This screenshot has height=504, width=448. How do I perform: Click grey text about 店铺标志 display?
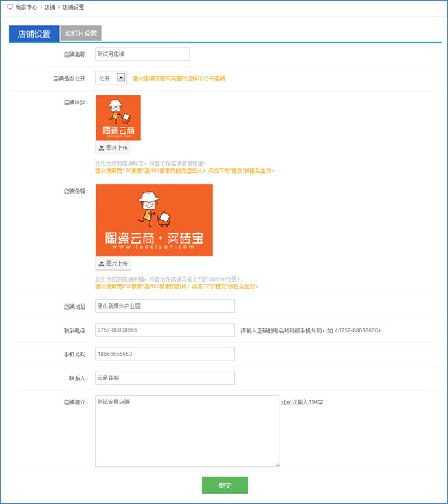point(150,163)
